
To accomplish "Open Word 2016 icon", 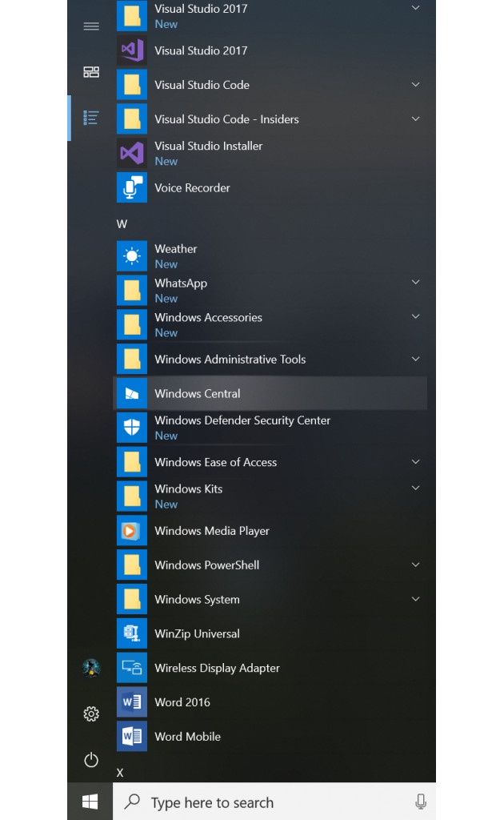I will (x=132, y=702).
